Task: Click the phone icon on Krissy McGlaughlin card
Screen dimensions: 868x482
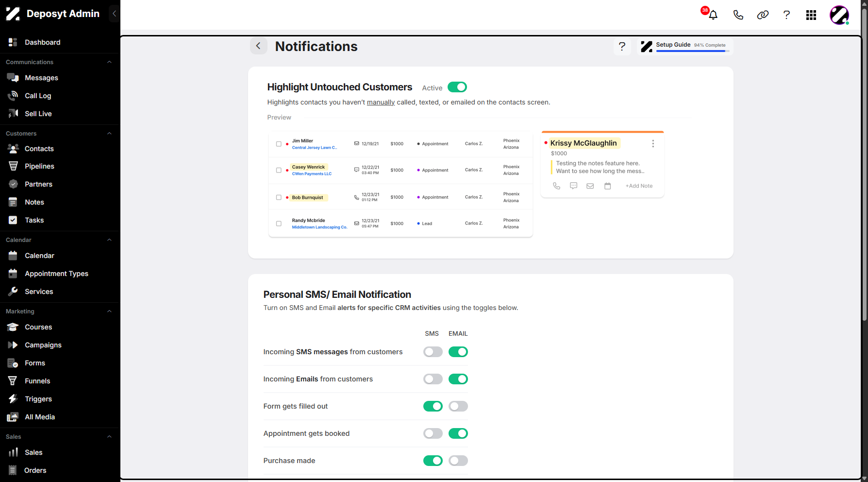Action: tap(556, 186)
